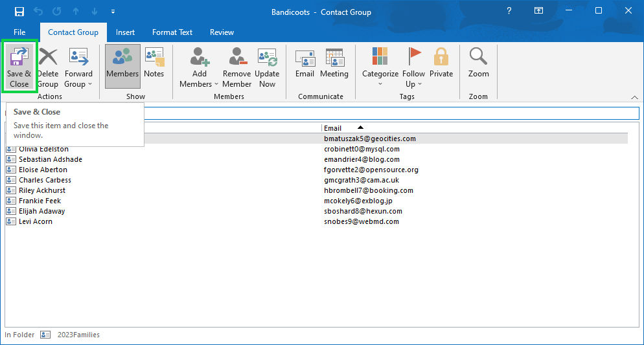
Task: Click contact card icon beside Sebastian Adshade
Action: (x=11, y=159)
